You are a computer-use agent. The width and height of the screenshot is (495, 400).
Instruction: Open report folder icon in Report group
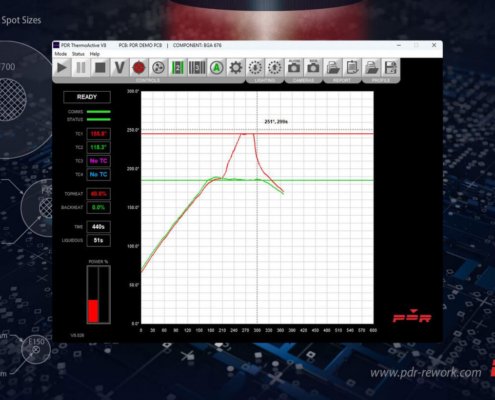coord(332,68)
